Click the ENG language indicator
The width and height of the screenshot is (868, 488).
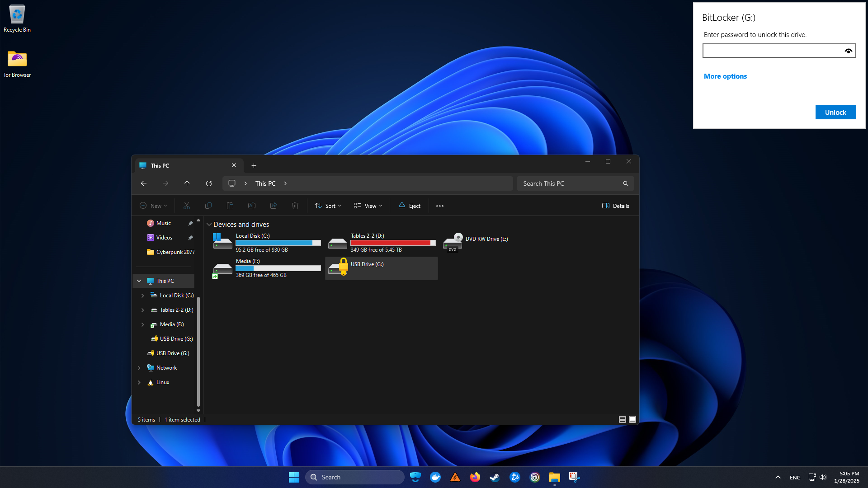pyautogui.click(x=795, y=478)
